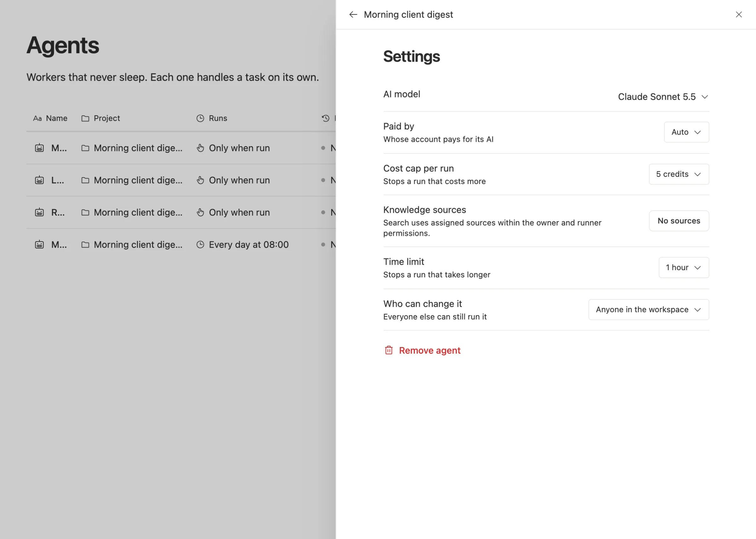
Task: Click the Agents page heading
Action: pos(63,45)
